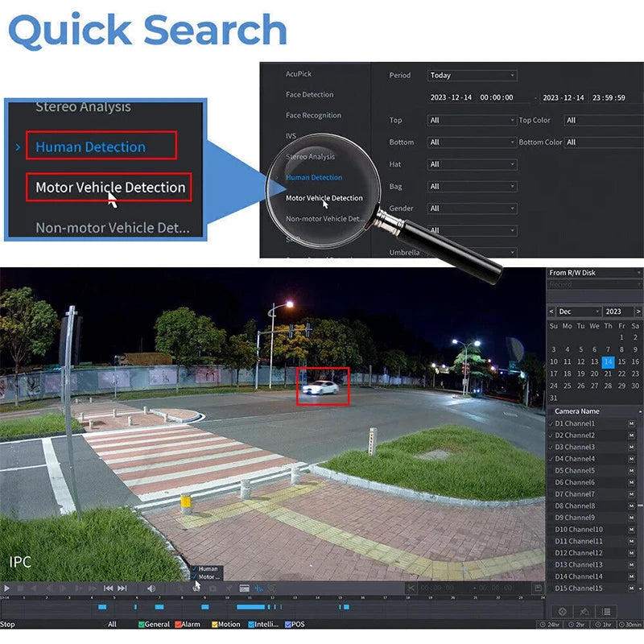Click the save clip disk icon

click(538, 588)
